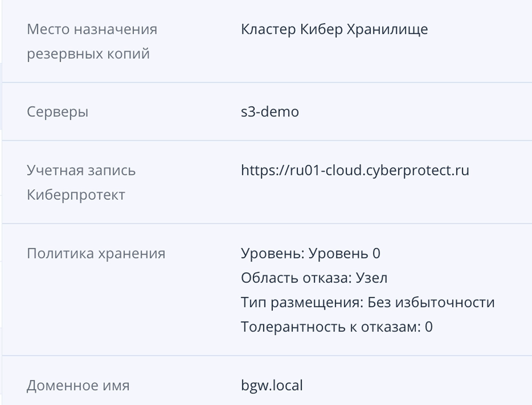The image size is (532, 405).
Task: Select the failure tolerance value '0'
Action: (x=428, y=327)
